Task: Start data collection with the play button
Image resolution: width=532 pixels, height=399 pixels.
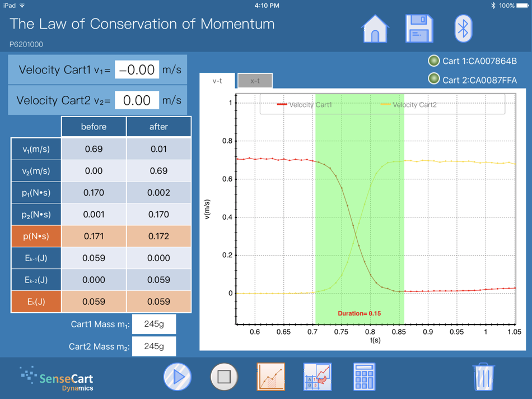Action: pos(177,376)
